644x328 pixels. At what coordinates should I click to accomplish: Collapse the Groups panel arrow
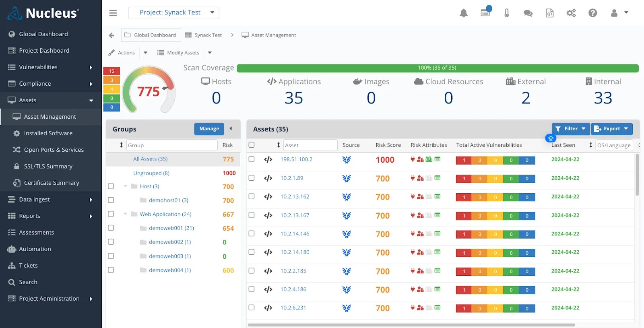[x=231, y=129]
